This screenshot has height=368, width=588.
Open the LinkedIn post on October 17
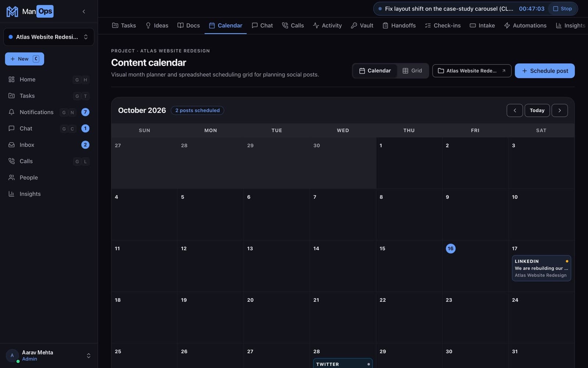pyautogui.click(x=541, y=268)
